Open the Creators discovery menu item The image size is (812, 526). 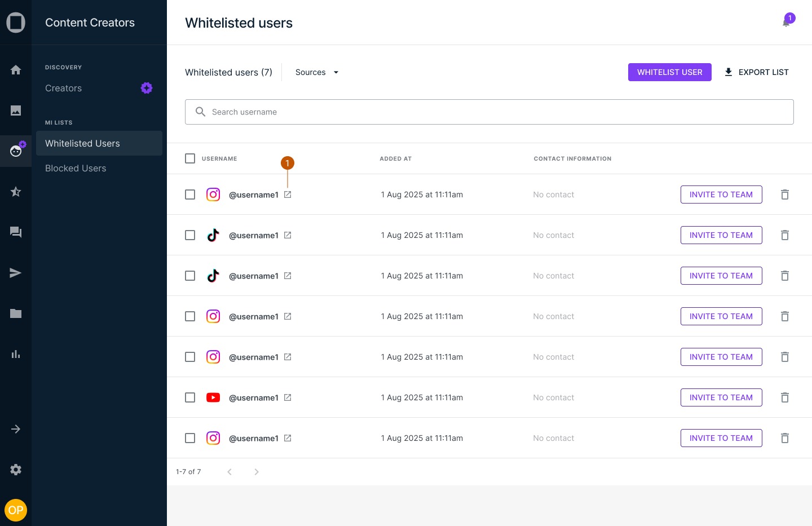tap(64, 88)
